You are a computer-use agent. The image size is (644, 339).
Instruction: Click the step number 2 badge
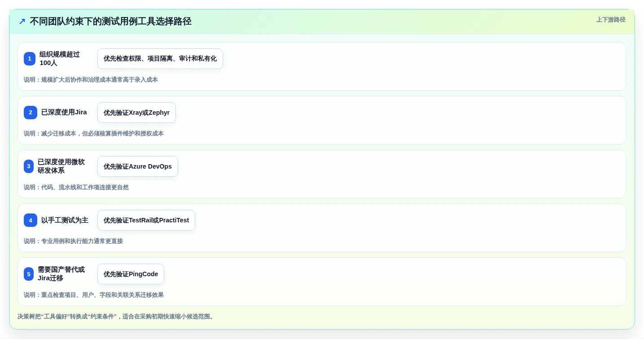[31, 113]
